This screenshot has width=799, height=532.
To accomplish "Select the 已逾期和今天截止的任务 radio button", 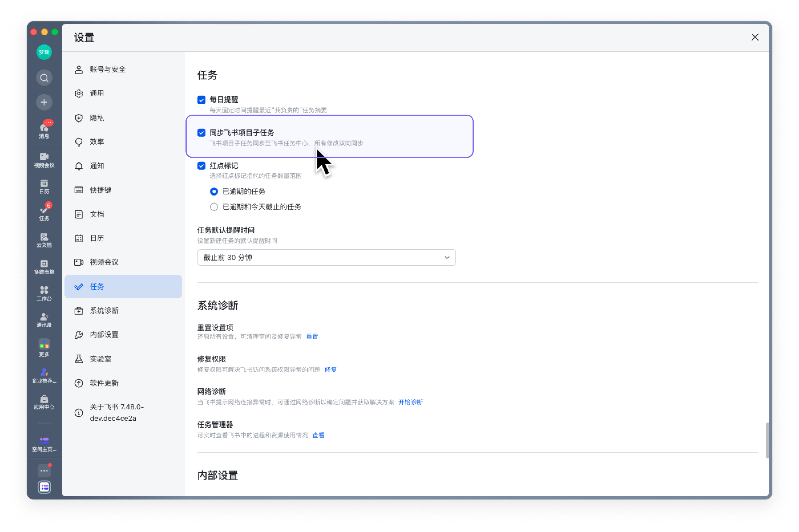I will (x=214, y=207).
